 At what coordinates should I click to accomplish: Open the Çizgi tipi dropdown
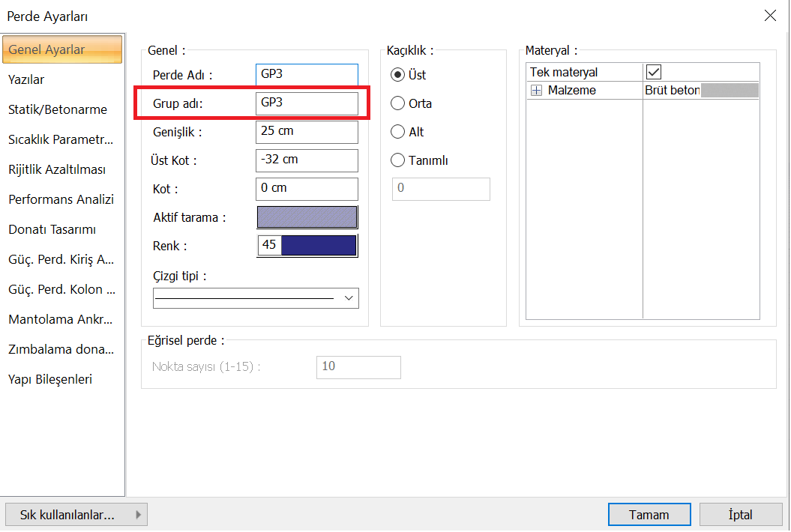click(256, 298)
